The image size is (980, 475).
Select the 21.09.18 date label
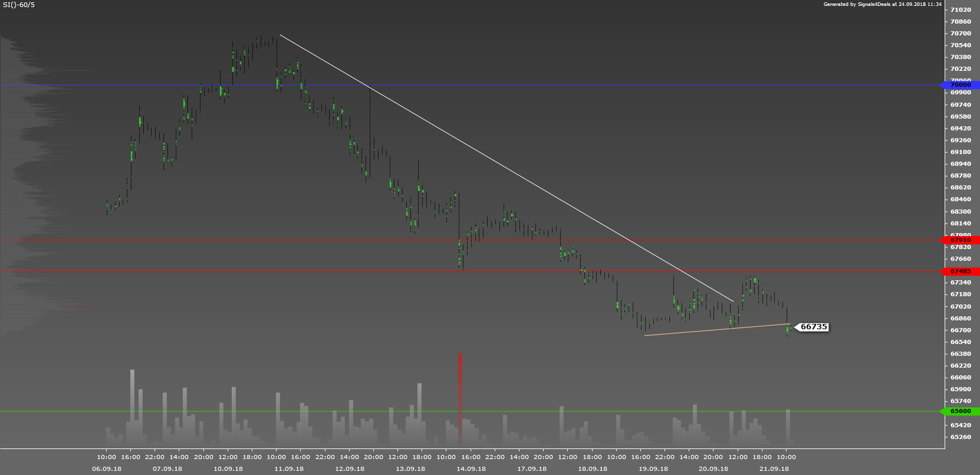click(774, 469)
